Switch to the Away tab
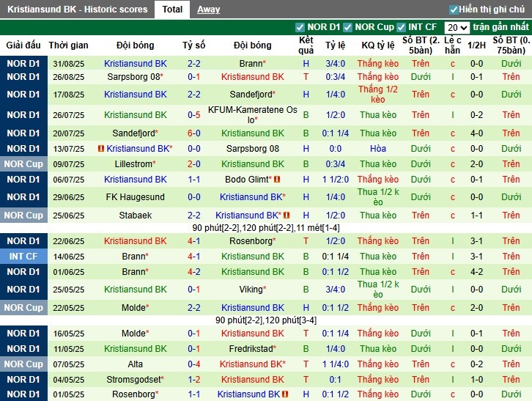532x401 pixels. pos(208,10)
